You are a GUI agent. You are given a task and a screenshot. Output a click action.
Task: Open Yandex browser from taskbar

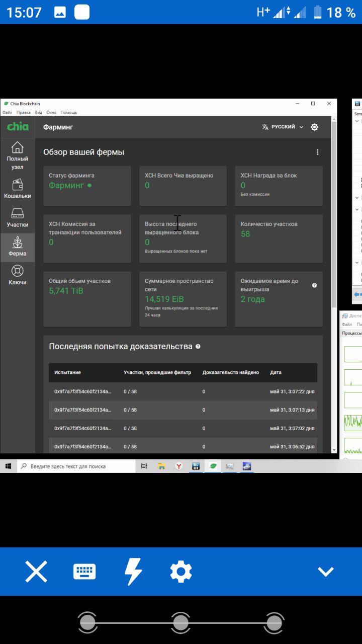tap(178, 466)
